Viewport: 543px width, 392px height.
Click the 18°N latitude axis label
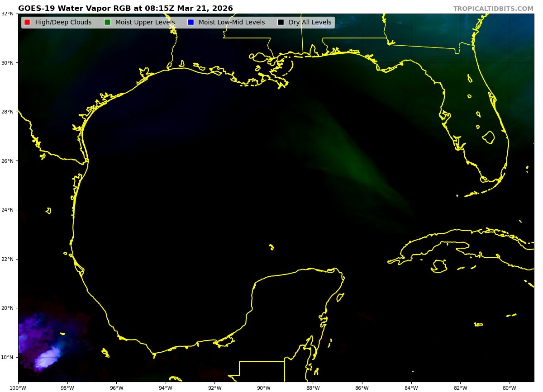pyautogui.click(x=7, y=357)
